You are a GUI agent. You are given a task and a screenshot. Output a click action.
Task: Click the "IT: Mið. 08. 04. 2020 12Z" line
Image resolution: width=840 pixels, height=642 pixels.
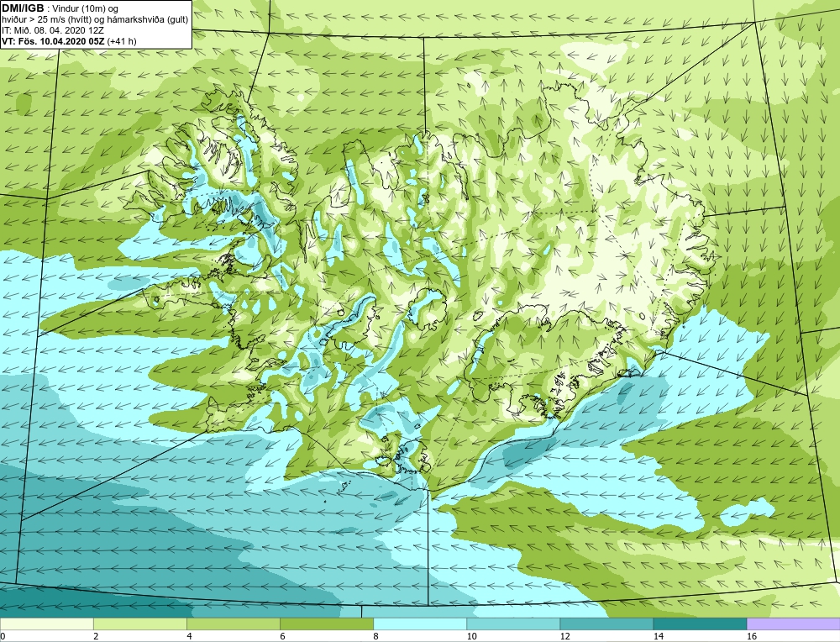point(54,30)
